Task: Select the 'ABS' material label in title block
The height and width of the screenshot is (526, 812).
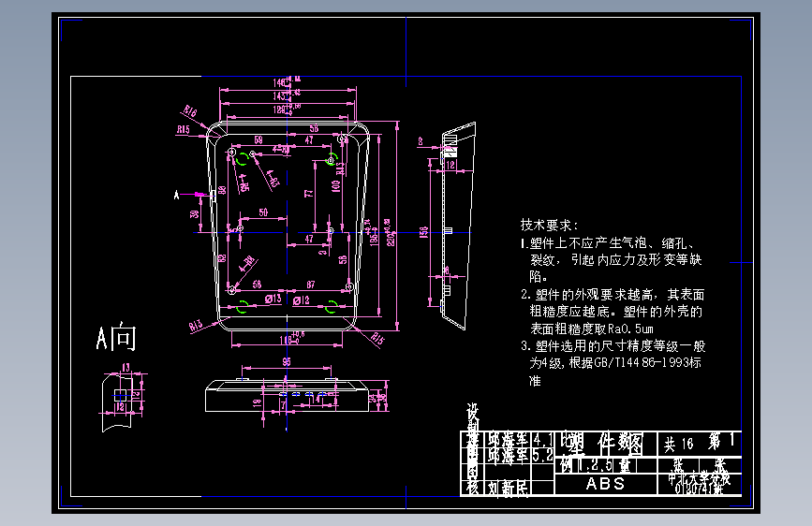Action: pos(605,484)
